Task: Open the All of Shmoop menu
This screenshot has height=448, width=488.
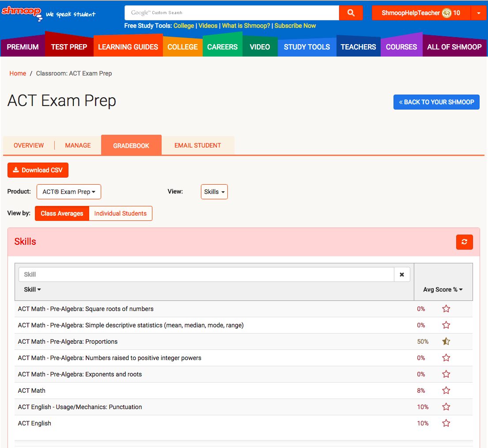Action: [454, 47]
